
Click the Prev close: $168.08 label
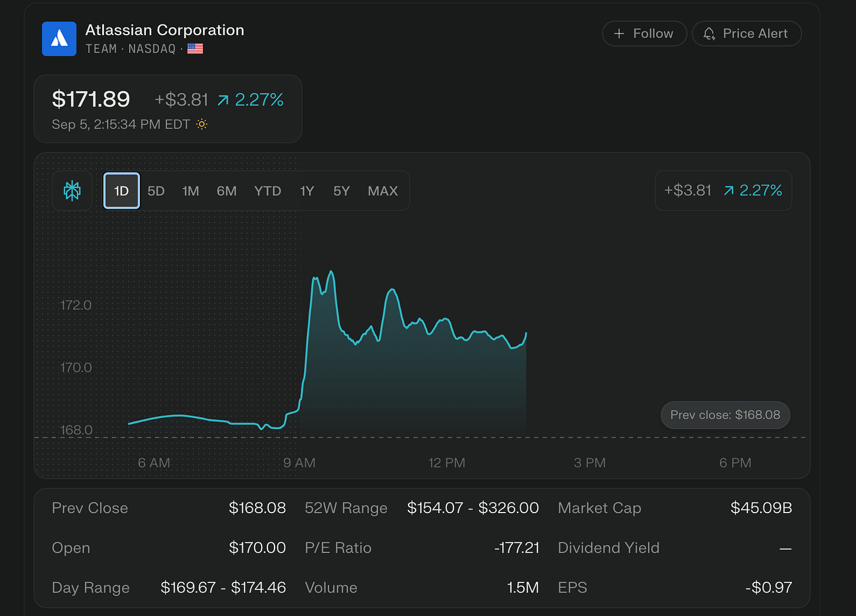(725, 415)
